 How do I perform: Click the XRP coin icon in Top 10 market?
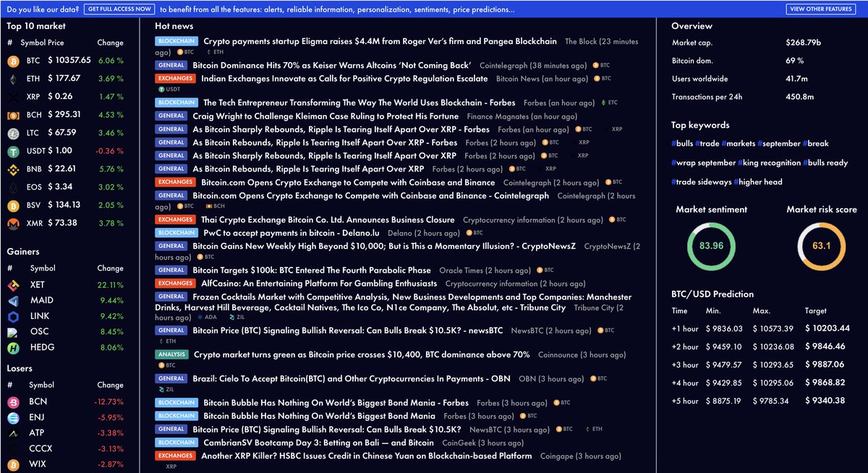point(13,97)
